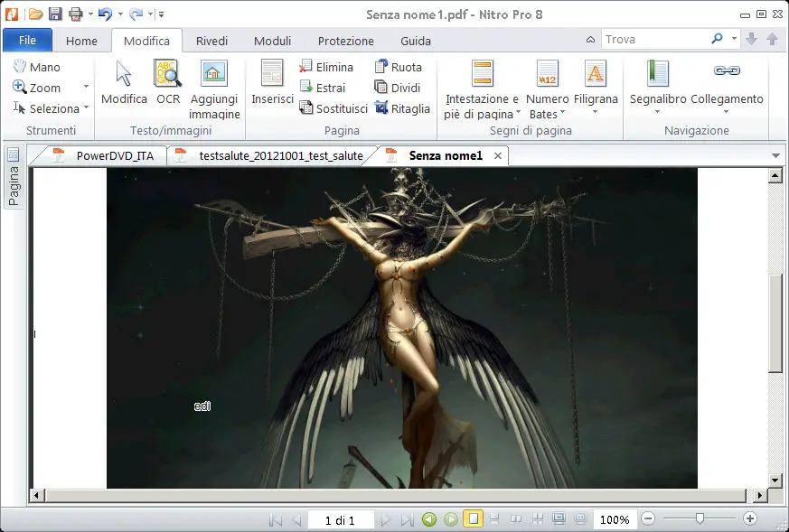Open the print options dropdown arrow
Image resolution: width=789 pixels, height=532 pixels.
[x=90, y=14]
